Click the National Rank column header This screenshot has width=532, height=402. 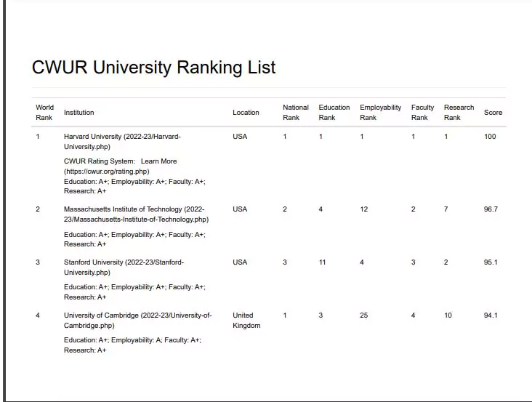coord(296,112)
